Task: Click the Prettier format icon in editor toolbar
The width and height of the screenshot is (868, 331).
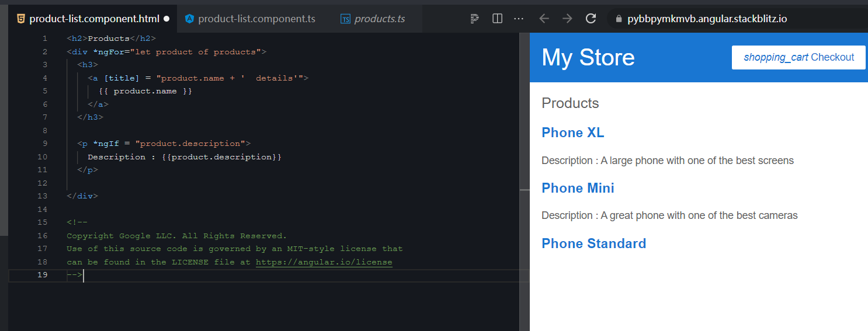Action: (475, 19)
